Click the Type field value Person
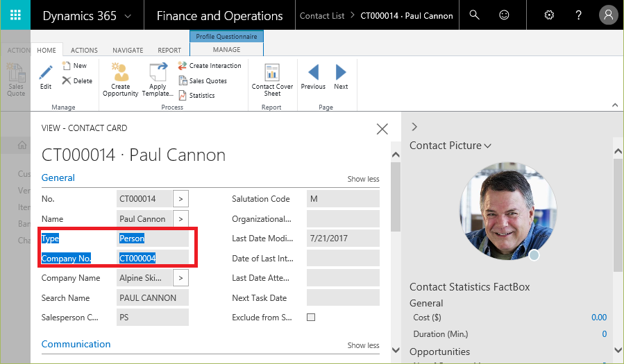This screenshot has width=624, height=364. pyautogui.click(x=153, y=239)
